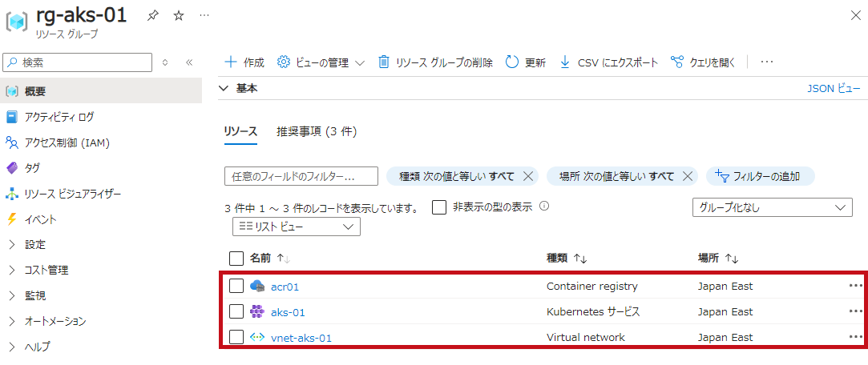The width and height of the screenshot is (868, 365).
Task: Sort by 名前 column
Action: 270,259
